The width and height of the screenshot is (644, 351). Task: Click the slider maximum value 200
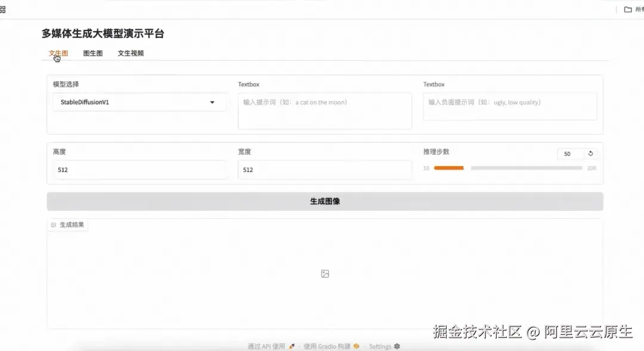click(x=592, y=168)
